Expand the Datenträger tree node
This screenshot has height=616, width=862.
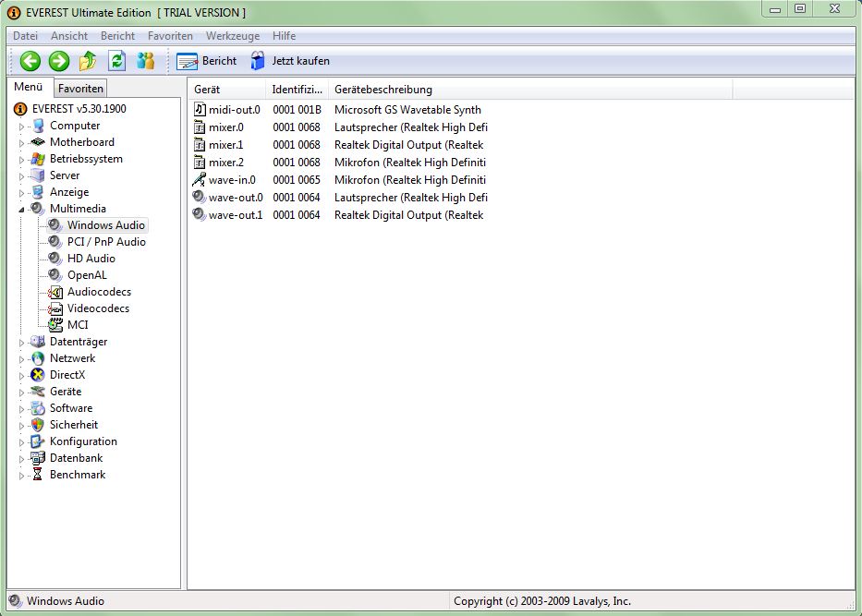click(x=21, y=343)
